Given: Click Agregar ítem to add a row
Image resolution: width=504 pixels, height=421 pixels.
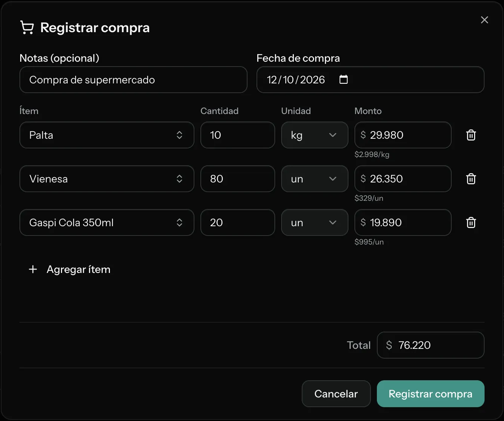Looking at the screenshot, I should (x=70, y=269).
